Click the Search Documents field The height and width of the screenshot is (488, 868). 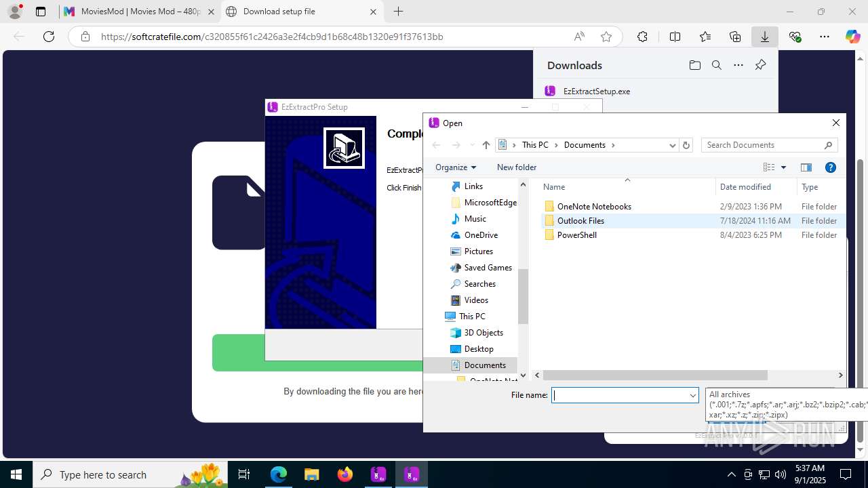point(770,145)
